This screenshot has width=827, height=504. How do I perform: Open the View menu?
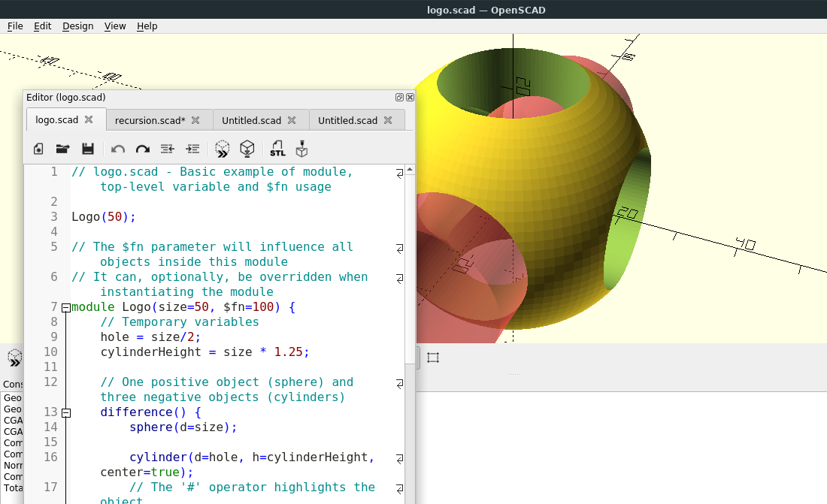[115, 26]
